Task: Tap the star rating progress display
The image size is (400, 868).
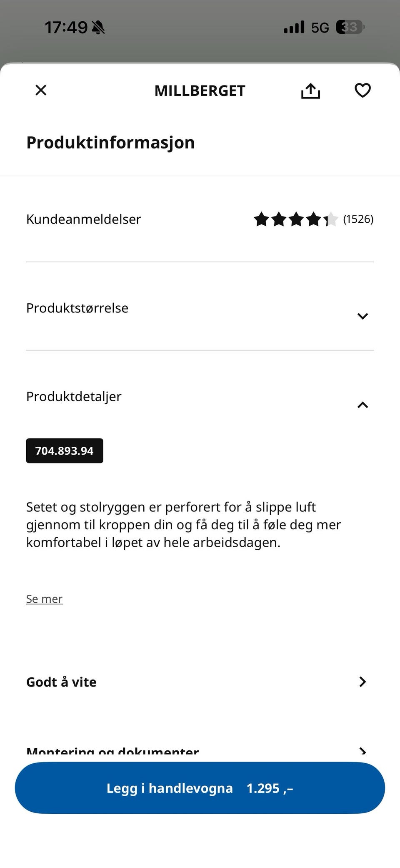Action: [296, 219]
